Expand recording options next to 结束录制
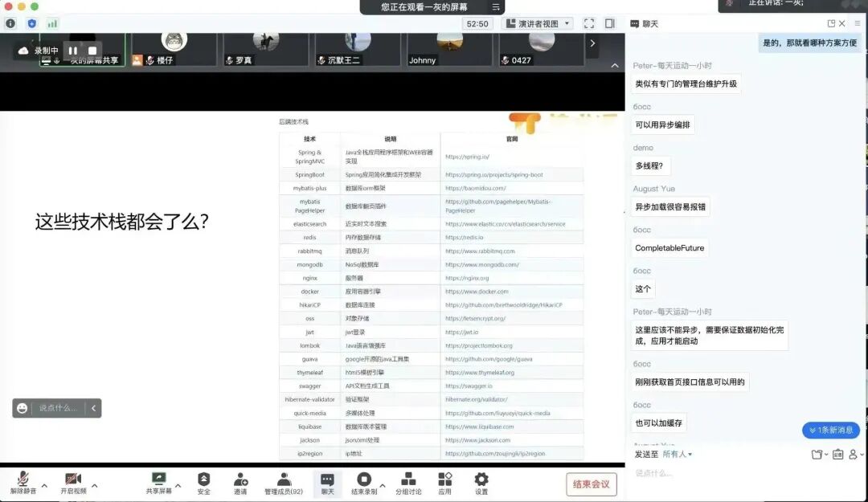 tap(383, 486)
